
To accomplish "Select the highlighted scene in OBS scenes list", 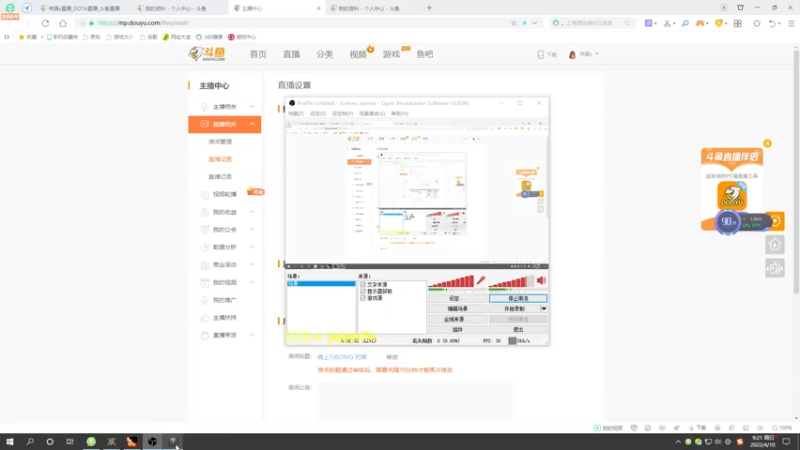I will (321, 283).
